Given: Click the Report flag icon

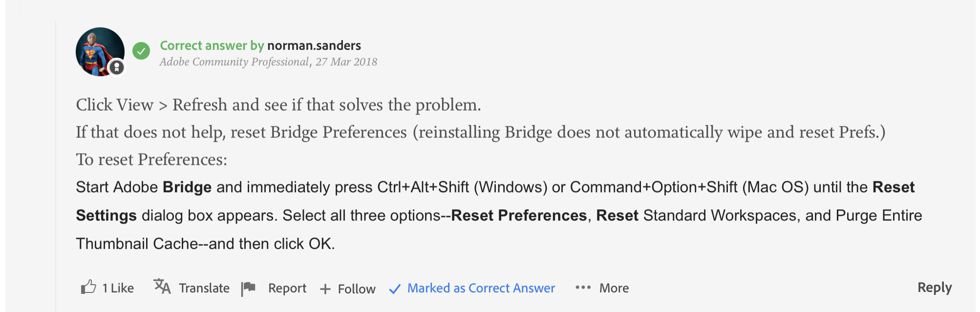Looking at the screenshot, I should [248, 288].
